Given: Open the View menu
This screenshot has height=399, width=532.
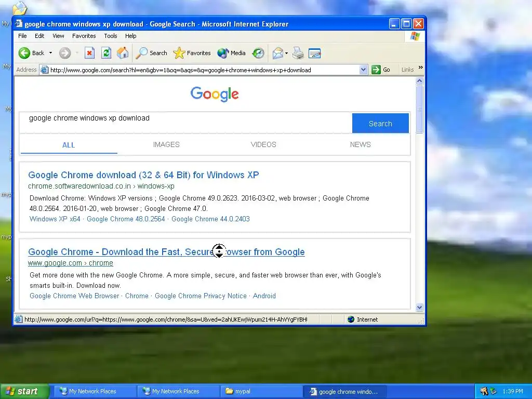Looking at the screenshot, I should [58, 36].
